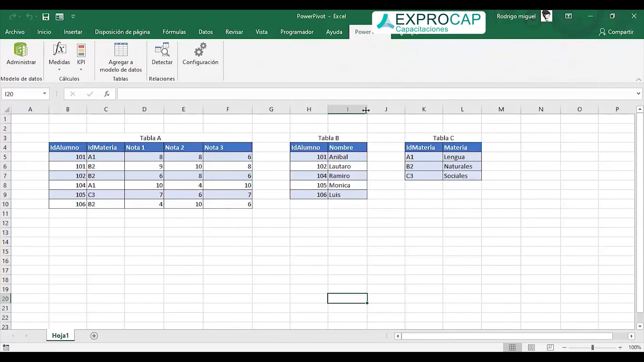
Task: Open the Medidas measures menu
Action: 59,57
